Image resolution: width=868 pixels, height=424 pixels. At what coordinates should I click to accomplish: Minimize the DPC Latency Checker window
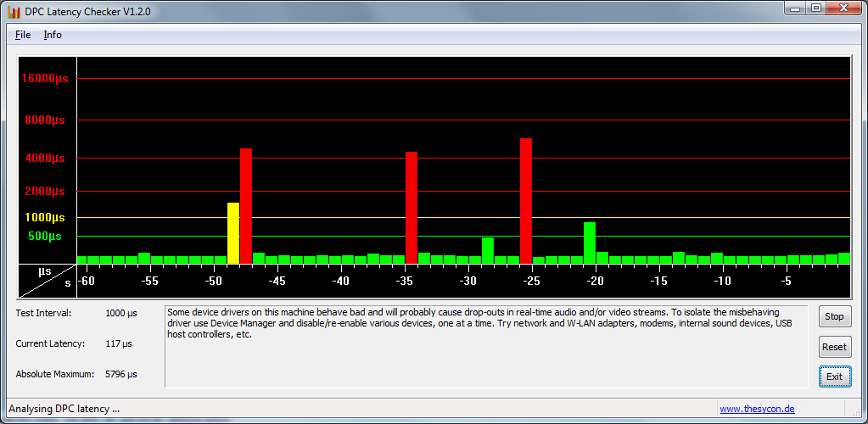tap(796, 8)
